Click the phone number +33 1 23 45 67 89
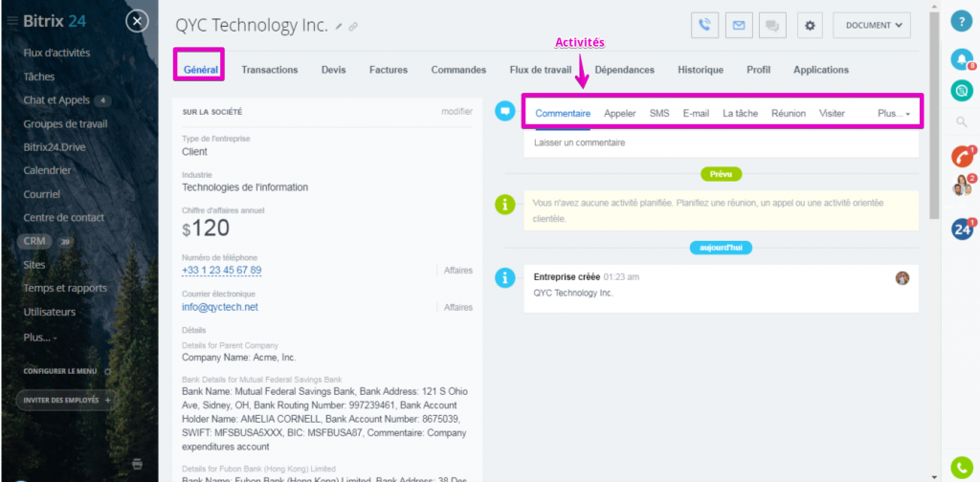 click(x=221, y=271)
